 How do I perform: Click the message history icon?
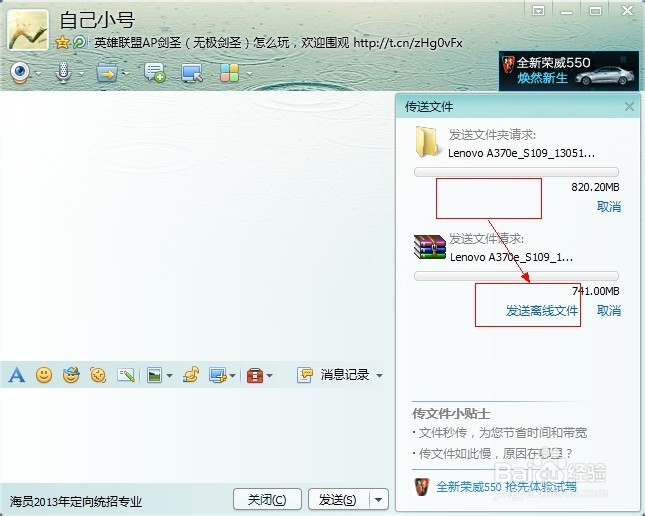[305, 375]
